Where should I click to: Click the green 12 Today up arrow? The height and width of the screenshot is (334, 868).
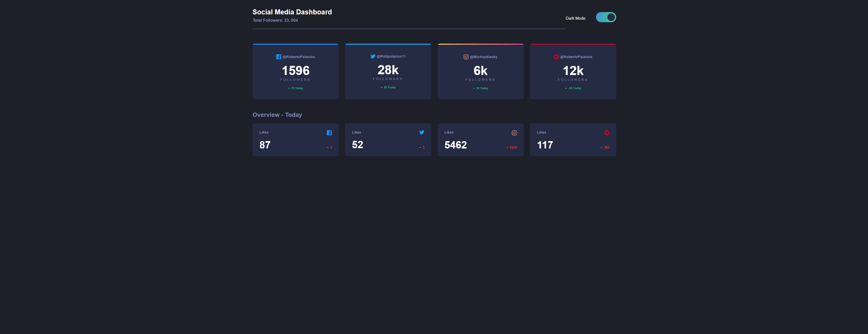[x=289, y=88]
